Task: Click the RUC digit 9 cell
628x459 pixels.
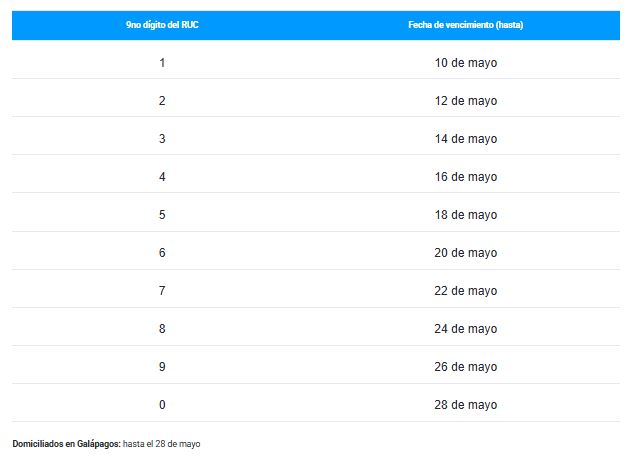Action: pos(162,367)
